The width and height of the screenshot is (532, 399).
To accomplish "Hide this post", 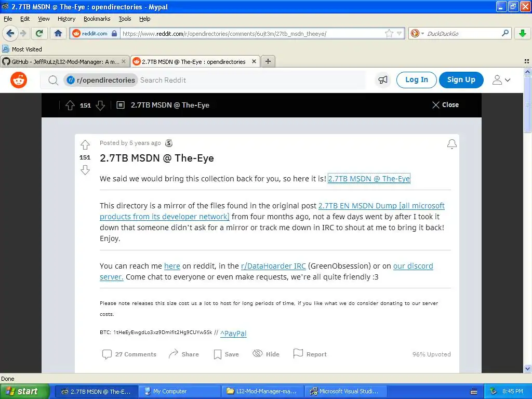I will click(266, 354).
